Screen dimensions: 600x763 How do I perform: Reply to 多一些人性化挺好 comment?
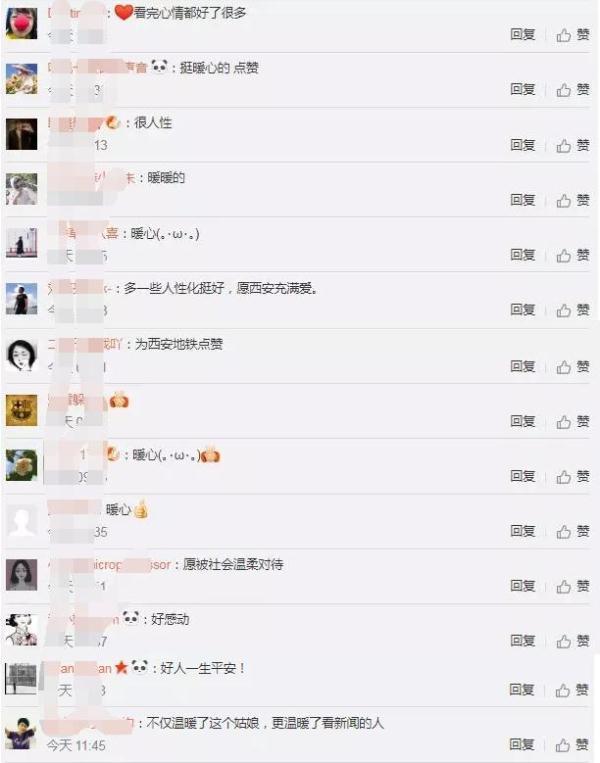523,309
